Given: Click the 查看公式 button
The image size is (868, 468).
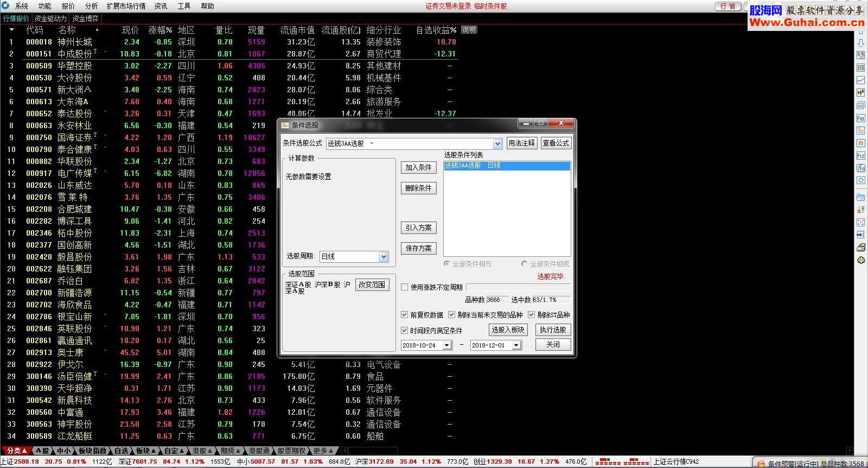Looking at the screenshot, I should tap(556, 143).
